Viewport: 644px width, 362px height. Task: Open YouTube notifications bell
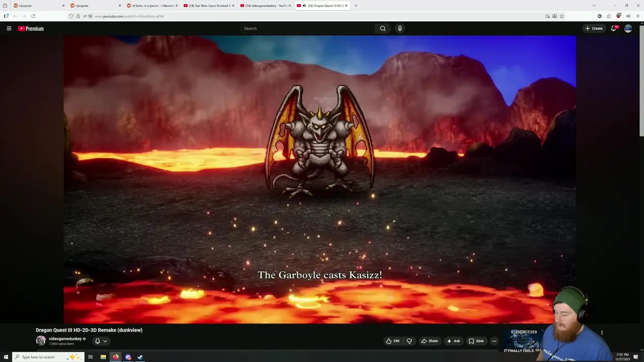[613, 29]
